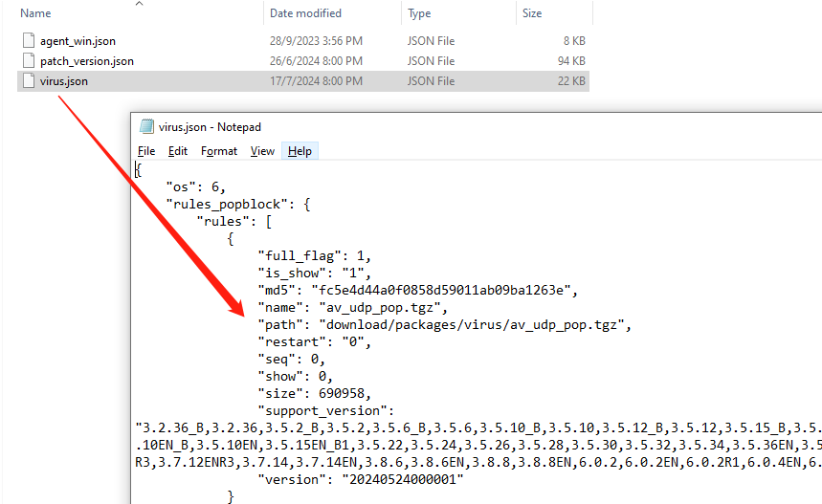Open the Help menu in Notepad
Screen dimensions: 822x504
click(300, 151)
